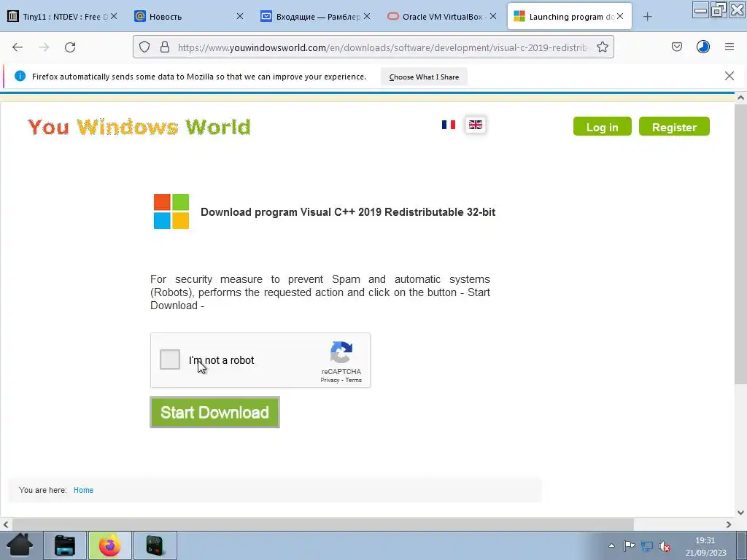This screenshot has width=747, height=560.
Task: Click the scroll down arrow
Action: (740, 513)
